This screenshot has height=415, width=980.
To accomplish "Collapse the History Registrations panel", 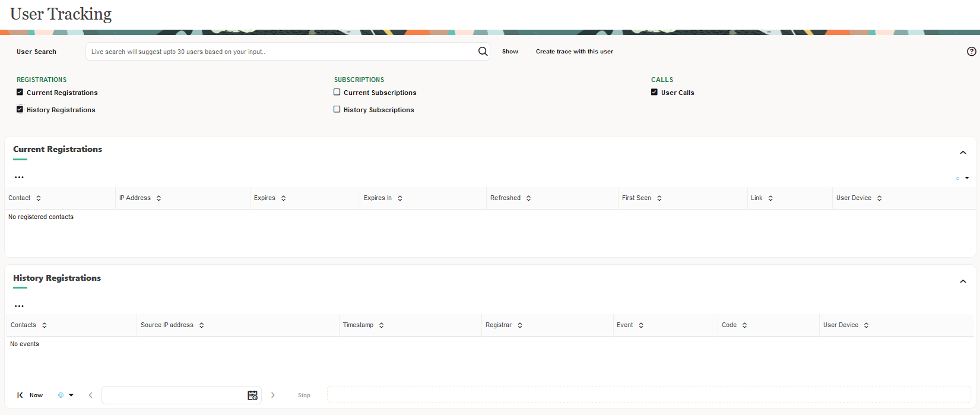I will [963, 281].
